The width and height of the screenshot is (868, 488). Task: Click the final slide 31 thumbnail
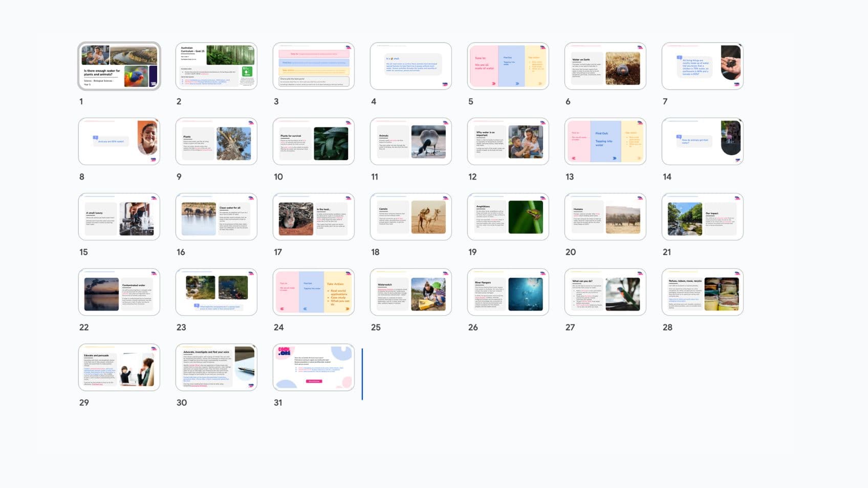pos(313,367)
